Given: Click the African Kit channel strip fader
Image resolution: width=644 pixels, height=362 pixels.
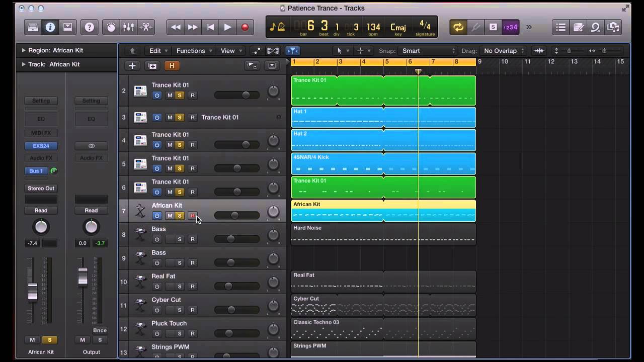Looking at the screenshot, I should tap(32, 292).
